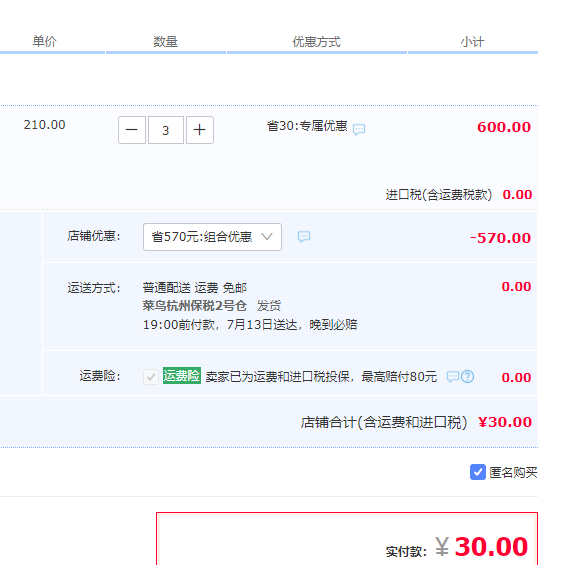Click 菜鸟杭州保税2号仓 warehouse text
568x565 pixels.
pyautogui.click(x=195, y=306)
